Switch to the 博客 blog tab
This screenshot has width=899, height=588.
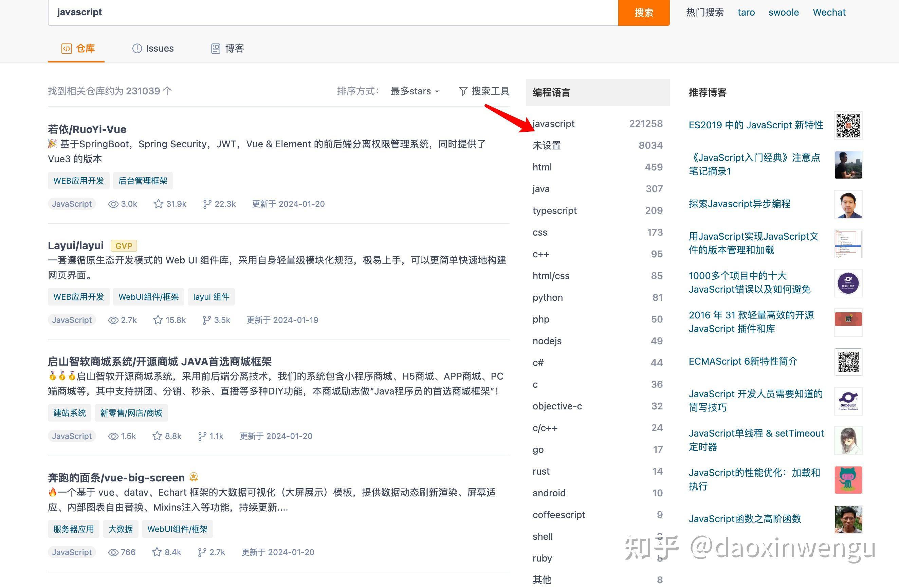click(x=227, y=48)
